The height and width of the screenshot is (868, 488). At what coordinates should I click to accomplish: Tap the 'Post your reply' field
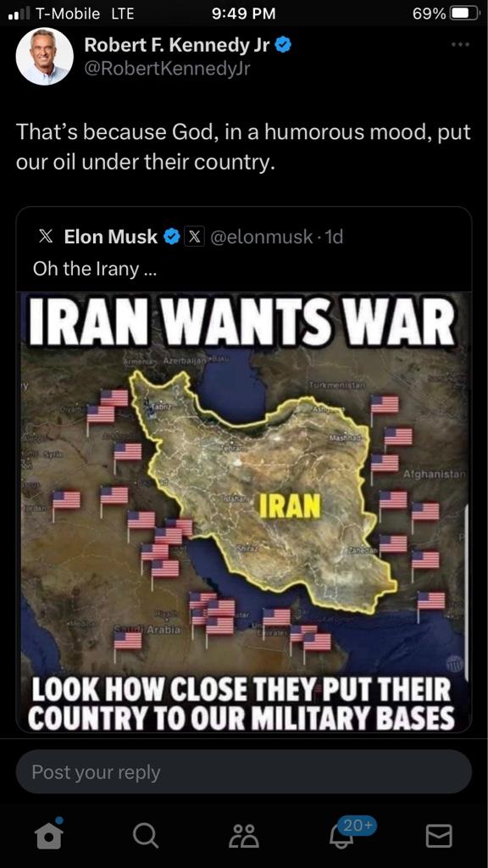click(243, 771)
